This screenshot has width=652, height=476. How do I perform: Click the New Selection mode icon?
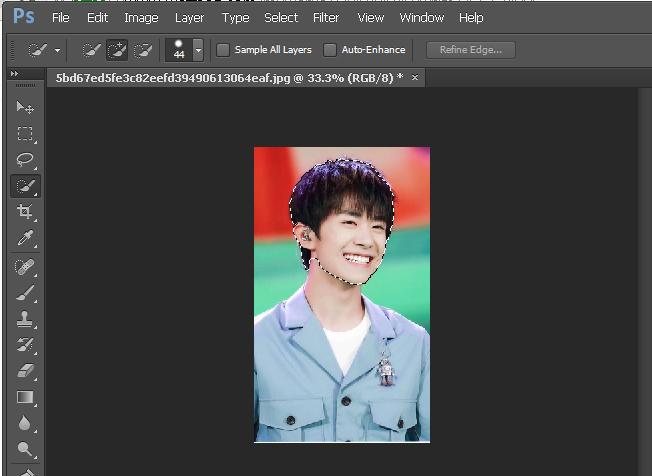tap(91, 49)
